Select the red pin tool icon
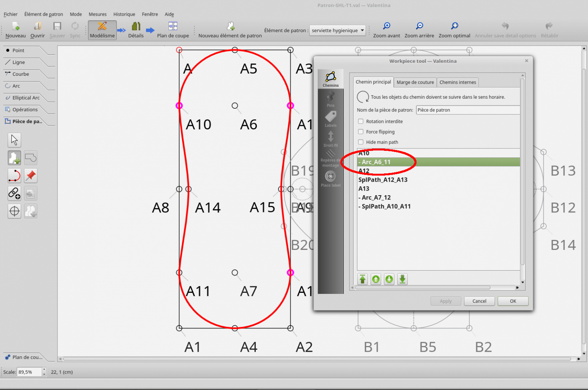The height and width of the screenshot is (390, 588). (31, 176)
